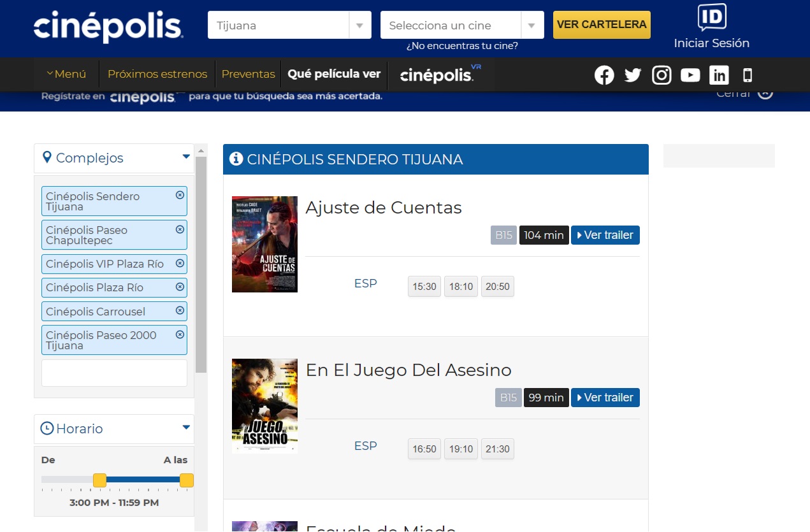Viewport: 810px width, 532px height.
Task: Open the Instagram icon in navbar
Action: (x=662, y=75)
